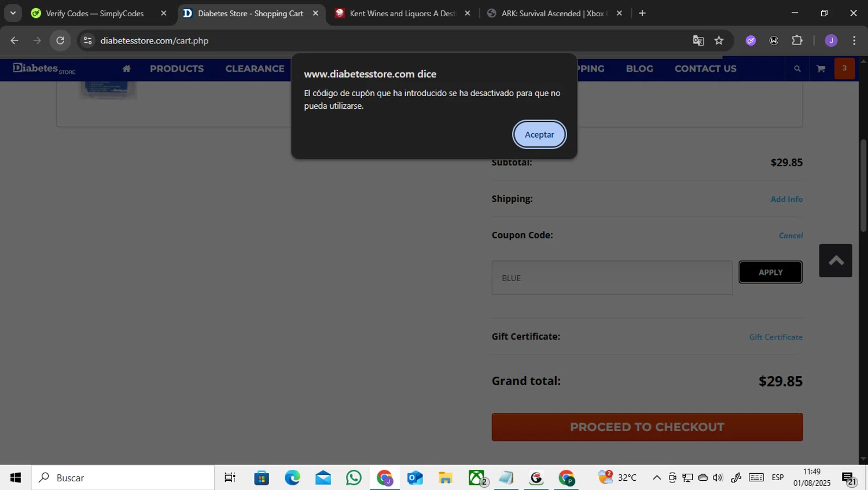Switch to Kent Wines and Liquors tab
Image resolution: width=868 pixels, height=490 pixels.
pos(402,13)
